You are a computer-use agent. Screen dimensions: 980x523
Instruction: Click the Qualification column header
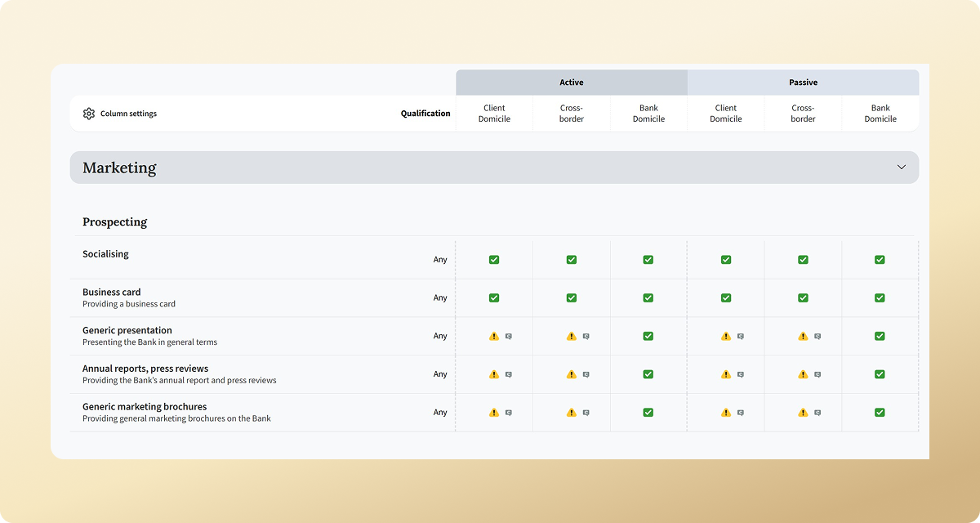[x=425, y=114]
